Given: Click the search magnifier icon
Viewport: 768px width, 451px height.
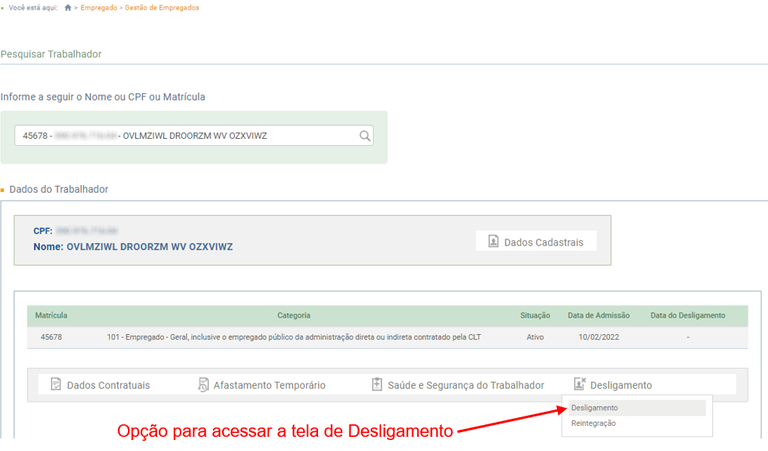Looking at the screenshot, I should [x=364, y=136].
